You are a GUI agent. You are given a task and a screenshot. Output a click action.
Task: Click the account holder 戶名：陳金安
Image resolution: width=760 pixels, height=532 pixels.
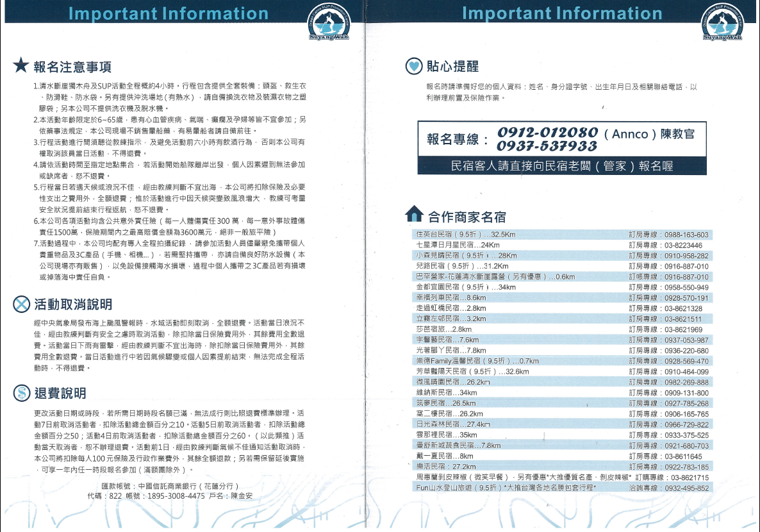(x=231, y=496)
